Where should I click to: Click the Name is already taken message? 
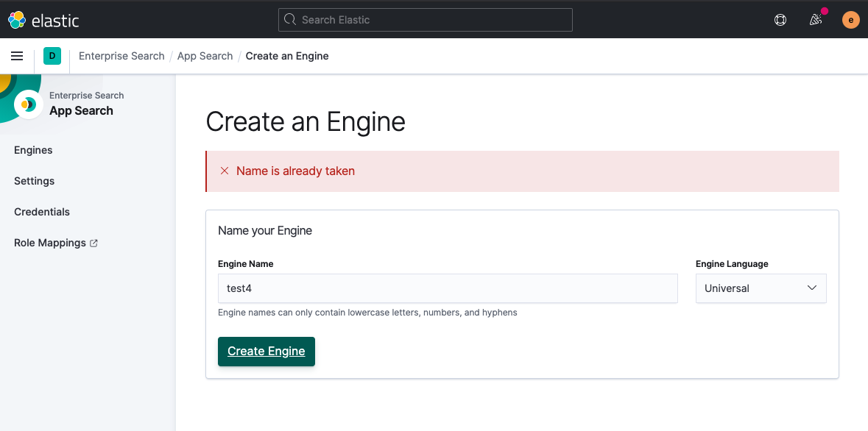tap(296, 171)
